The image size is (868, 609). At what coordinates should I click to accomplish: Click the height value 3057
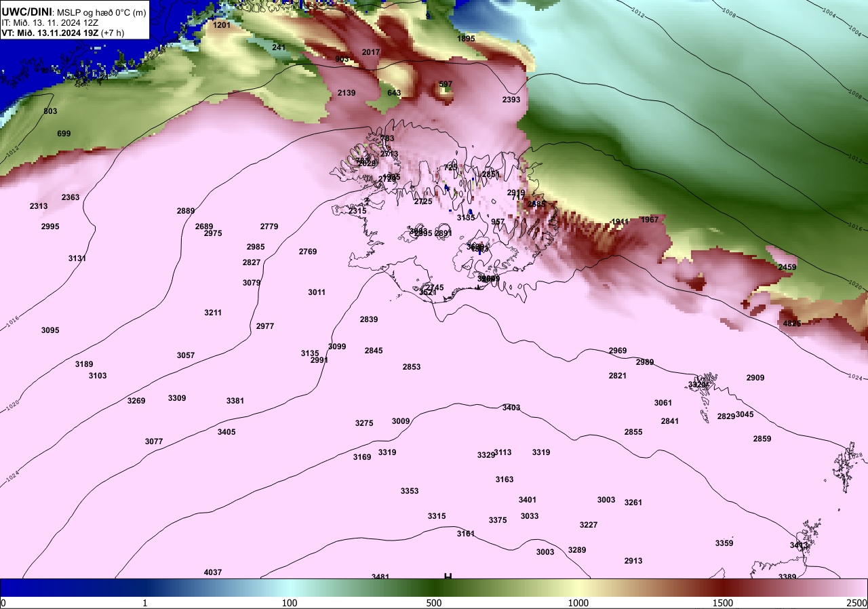click(186, 355)
